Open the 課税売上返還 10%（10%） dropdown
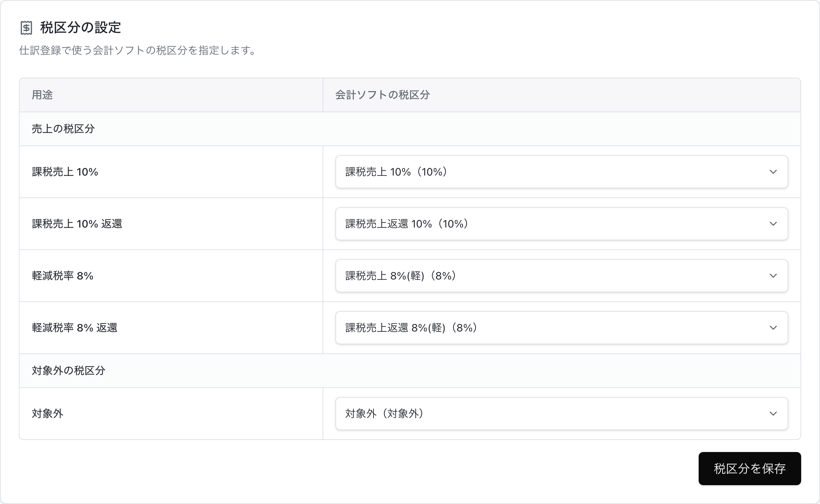The image size is (820, 504). [x=561, y=224]
